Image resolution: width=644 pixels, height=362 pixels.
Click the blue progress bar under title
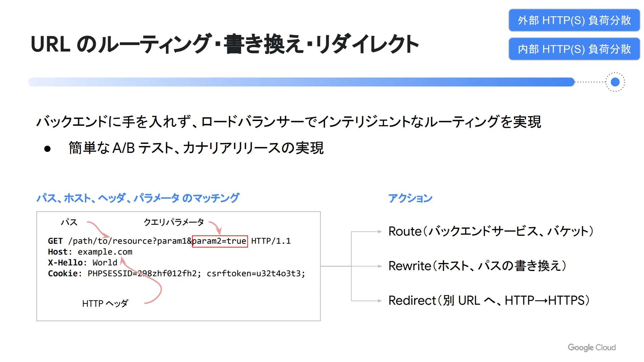click(x=301, y=82)
